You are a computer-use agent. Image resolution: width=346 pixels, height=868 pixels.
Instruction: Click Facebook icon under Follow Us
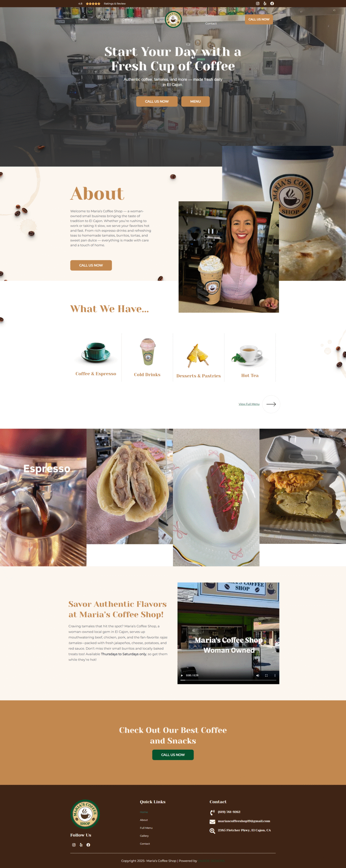tap(88, 845)
